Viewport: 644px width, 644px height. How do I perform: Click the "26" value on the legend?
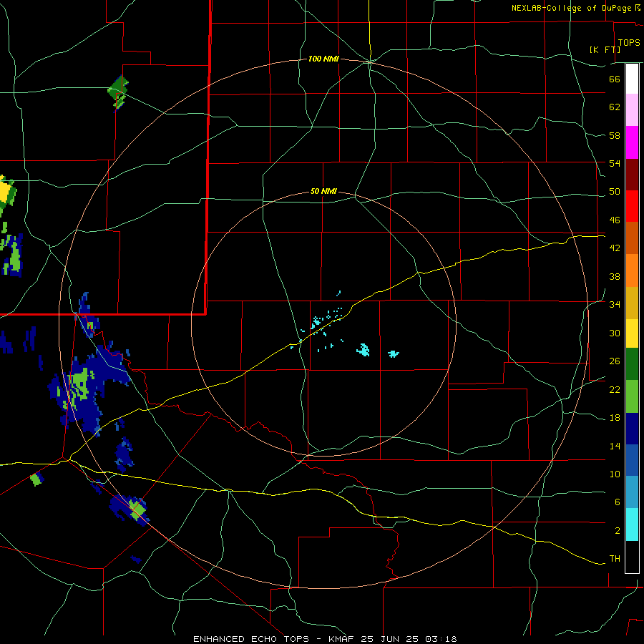[x=615, y=361]
